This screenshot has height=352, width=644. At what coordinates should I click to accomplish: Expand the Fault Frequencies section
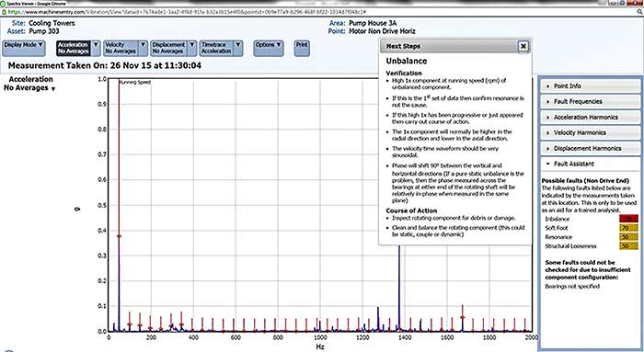[x=590, y=101]
